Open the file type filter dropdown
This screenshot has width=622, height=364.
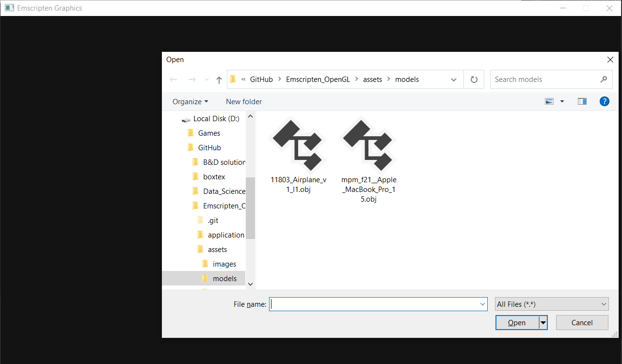(x=551, y=304)
